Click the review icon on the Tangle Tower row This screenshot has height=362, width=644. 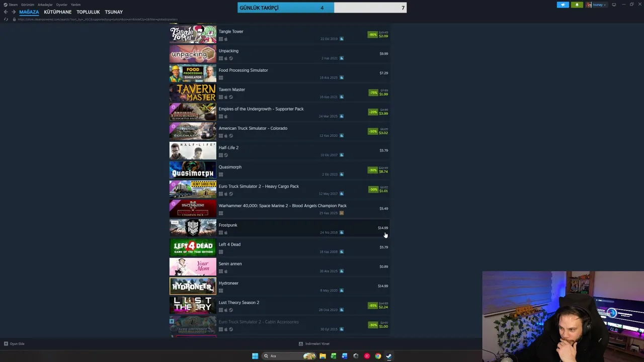click(x=342, y=39)
